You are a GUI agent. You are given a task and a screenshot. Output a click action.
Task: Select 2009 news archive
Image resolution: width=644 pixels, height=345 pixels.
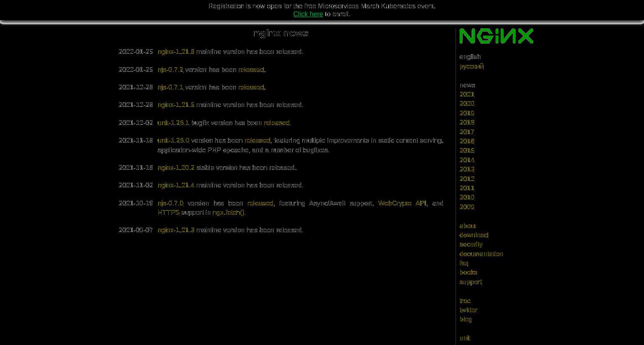tap(467, 207)
